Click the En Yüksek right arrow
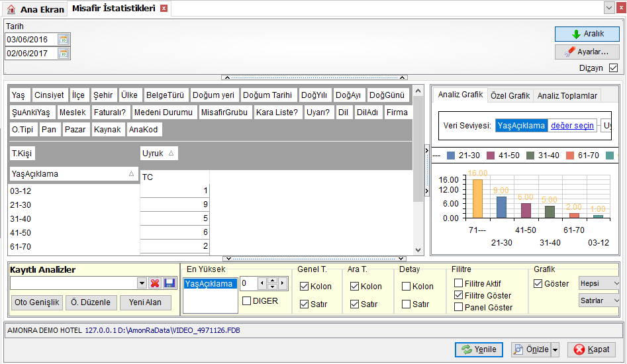The height and width of the screenshot is (364, 627). pos(283,284)
